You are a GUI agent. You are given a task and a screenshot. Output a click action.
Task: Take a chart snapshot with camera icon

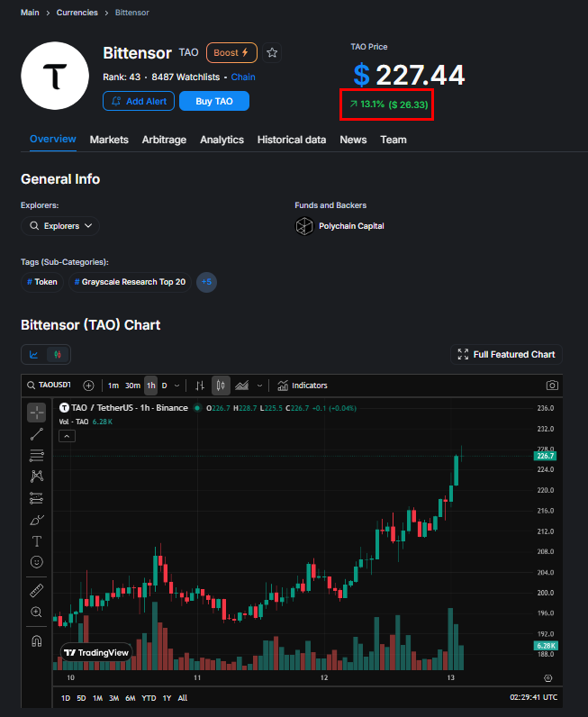552,386
